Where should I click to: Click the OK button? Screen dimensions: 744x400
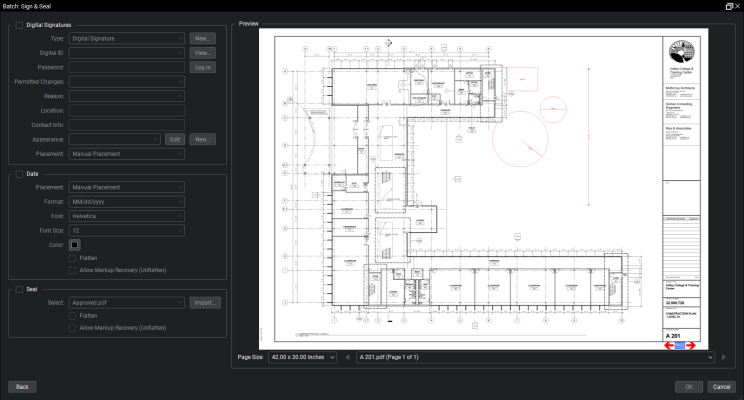tap(689, 387)
